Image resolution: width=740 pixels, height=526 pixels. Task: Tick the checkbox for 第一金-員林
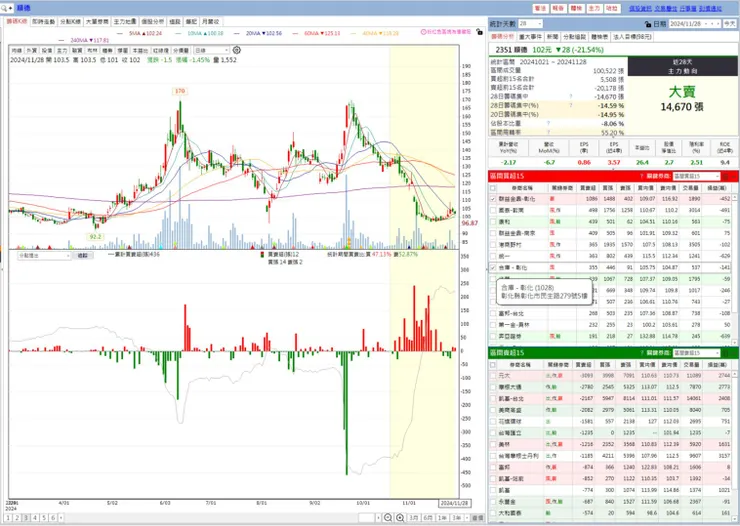point(493,325)
